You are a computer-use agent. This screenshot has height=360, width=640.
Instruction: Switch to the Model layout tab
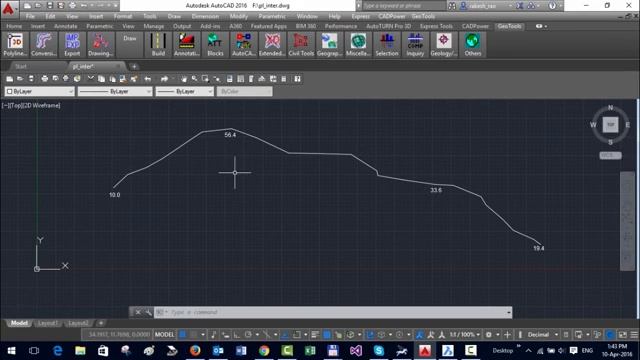19,323
